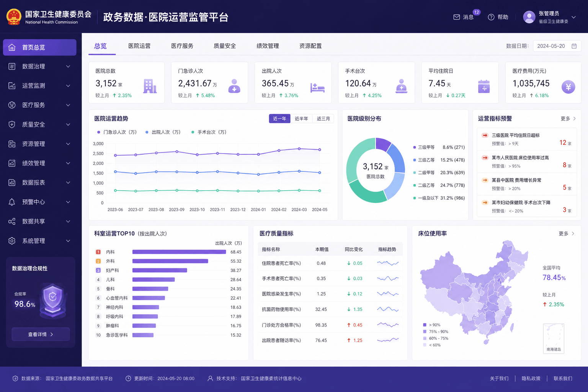Expand the 资源管理 menu chevron

[68, 144]
